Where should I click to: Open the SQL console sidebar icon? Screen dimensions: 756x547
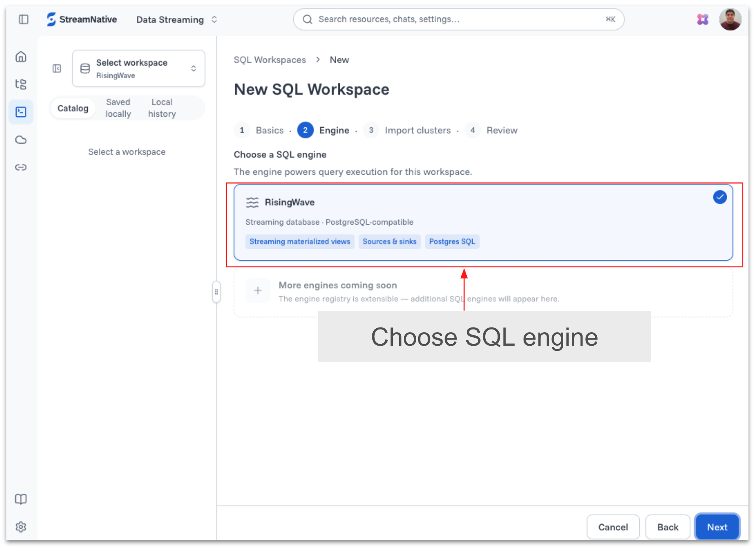coord(21,112)
